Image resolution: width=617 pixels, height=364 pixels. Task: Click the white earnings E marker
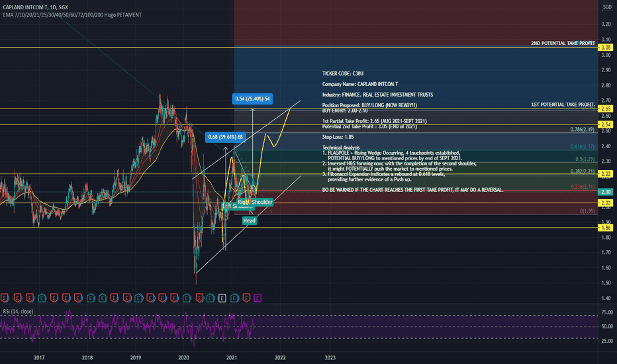(222, 298)
